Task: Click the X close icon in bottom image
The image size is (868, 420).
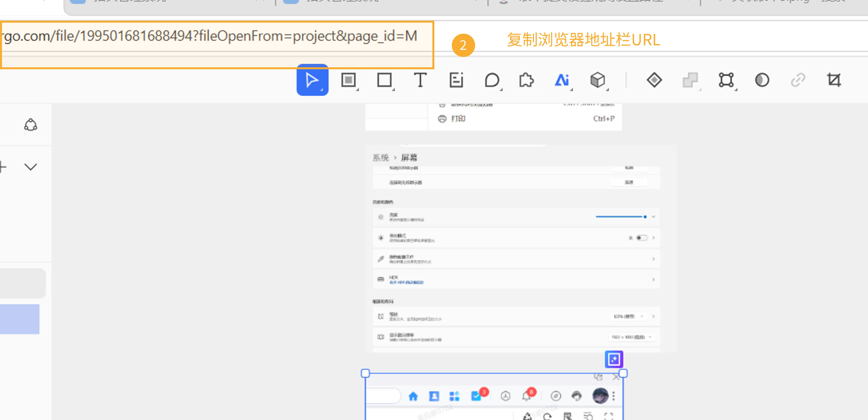Action: pos(616,377)
